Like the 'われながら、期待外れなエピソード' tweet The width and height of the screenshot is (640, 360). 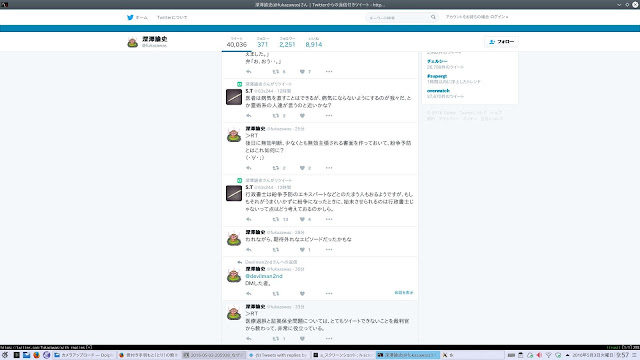pyautogui.click(x=302, y=249)
